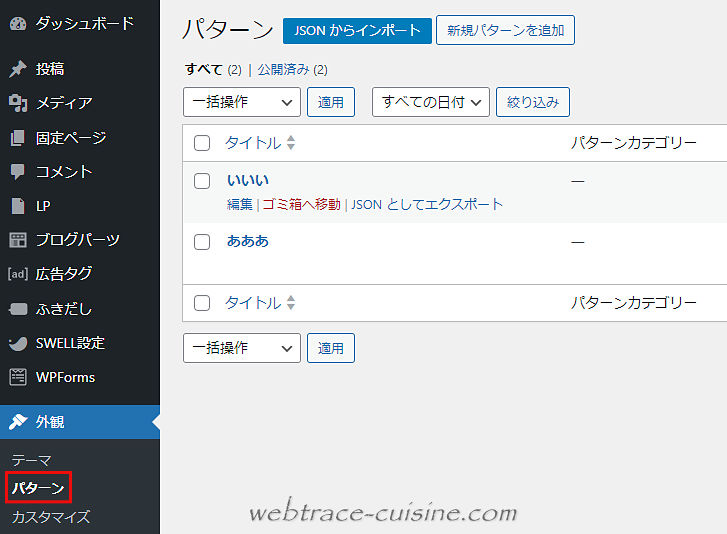Open カスタマイズ submenu item
727x534 pixels.
point(51,516)
